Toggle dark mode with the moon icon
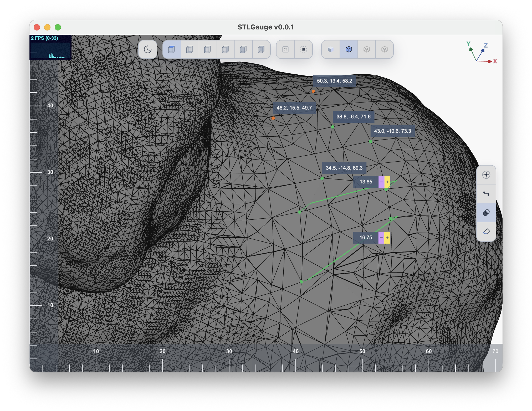Screen dimensions: 532x411 (x=148, y=49)
